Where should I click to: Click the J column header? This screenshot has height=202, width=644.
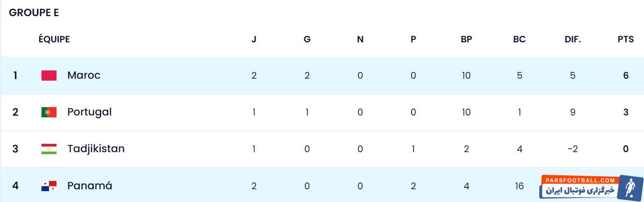pos(254,39)
